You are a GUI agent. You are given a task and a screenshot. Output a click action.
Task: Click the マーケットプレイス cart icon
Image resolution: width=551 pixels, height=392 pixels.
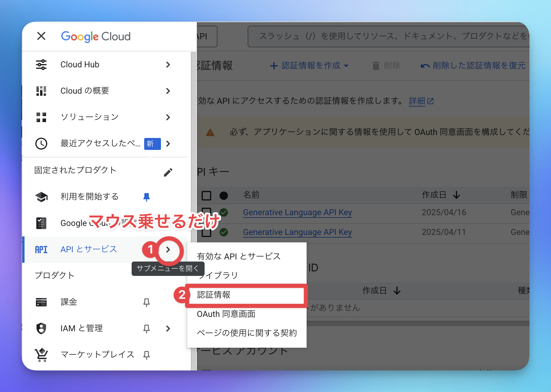pyautogui.click(x=41, y=355)
